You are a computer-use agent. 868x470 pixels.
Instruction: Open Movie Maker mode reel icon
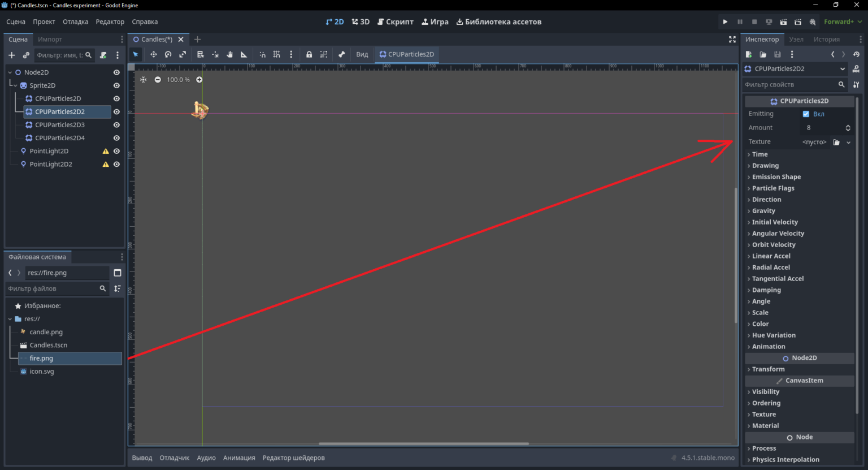point(813,21)
